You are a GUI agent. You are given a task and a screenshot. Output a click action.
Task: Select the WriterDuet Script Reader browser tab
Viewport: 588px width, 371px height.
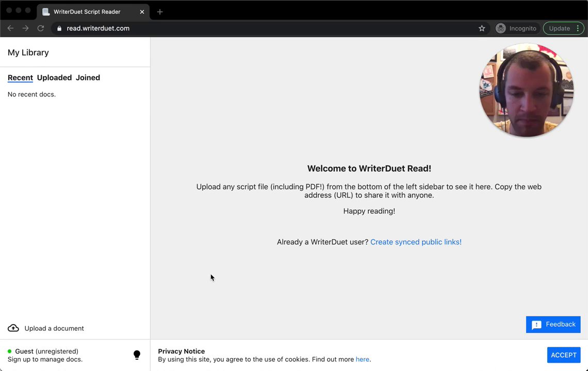click(93, 12)
